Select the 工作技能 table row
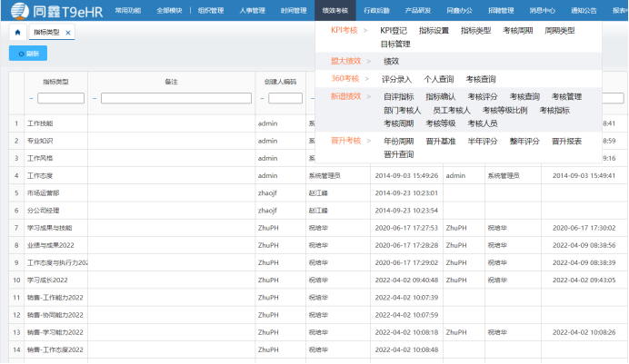Screen dimensions: 629x364 coord(41,123)
